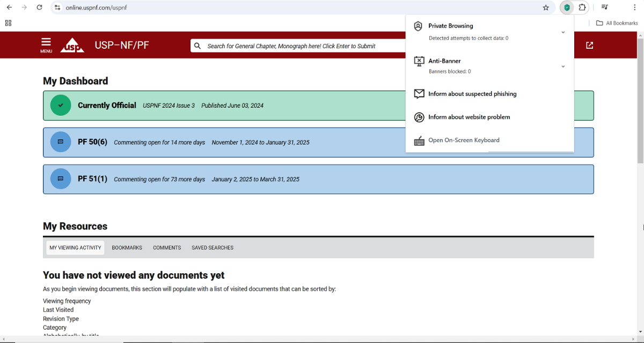Open the media controls icon
Image resolution: width=644 pixels, height=343 pixels.
[x=605, y=8]
